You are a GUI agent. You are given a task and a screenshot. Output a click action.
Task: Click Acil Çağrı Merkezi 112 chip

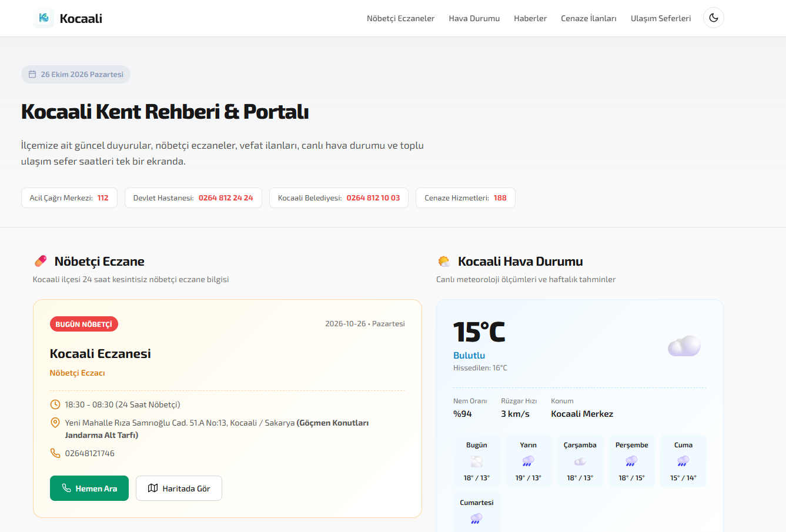click(69, 198)
